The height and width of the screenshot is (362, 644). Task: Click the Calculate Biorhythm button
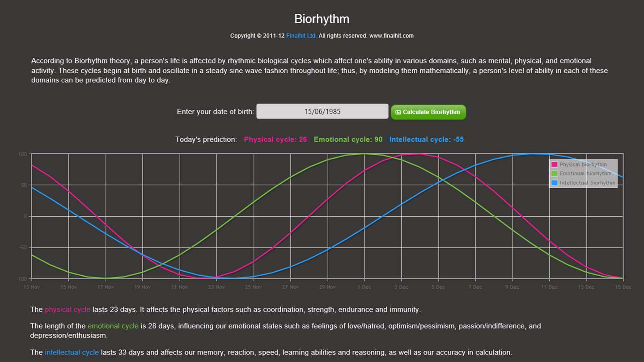(428, 112)
